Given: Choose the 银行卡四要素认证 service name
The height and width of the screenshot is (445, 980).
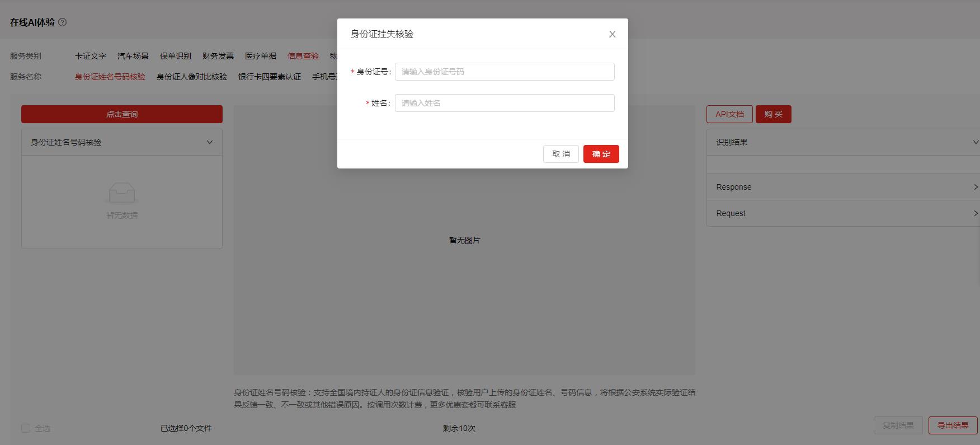Looking at the screenshot, I should coord(270,77).
